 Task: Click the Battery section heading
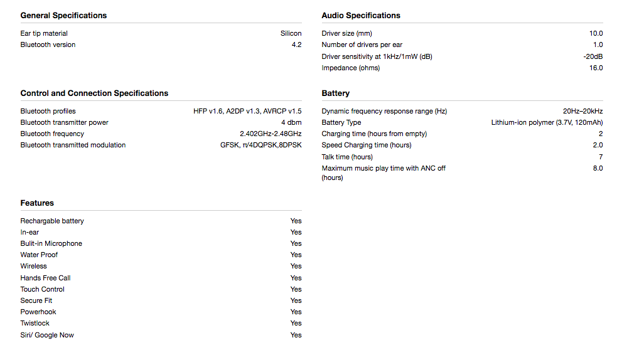click(336, 93)
